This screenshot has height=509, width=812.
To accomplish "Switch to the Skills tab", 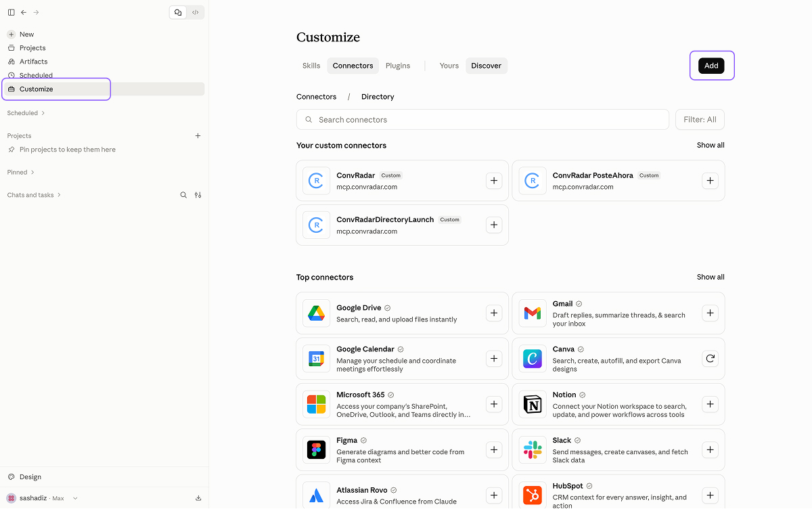I will [311, 66].
